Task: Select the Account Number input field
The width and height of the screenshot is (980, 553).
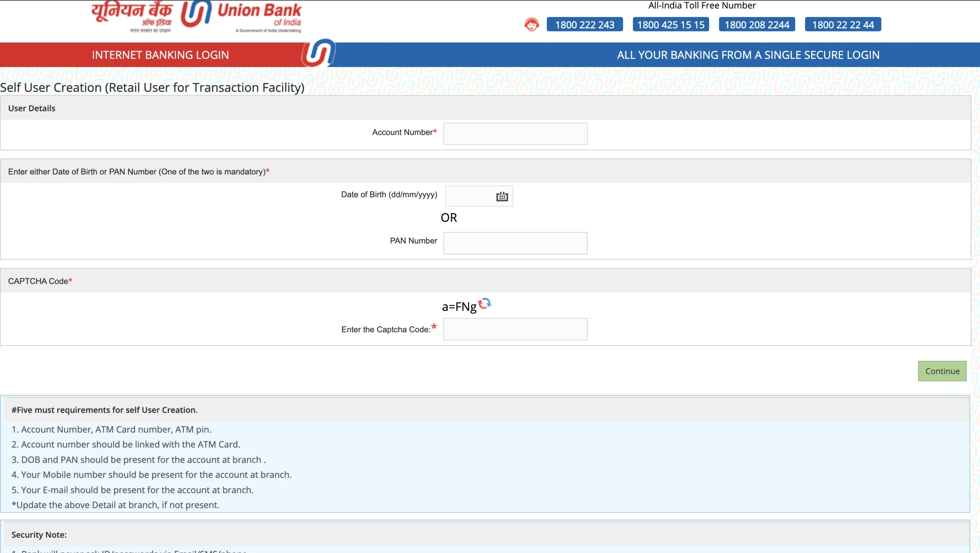Action: (x=515, y=134)
